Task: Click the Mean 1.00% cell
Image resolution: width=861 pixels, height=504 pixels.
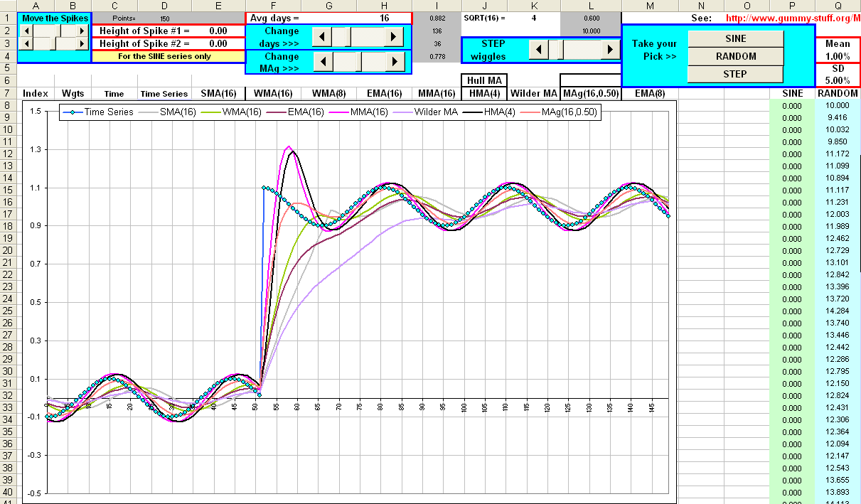Action: click(x=838, y=56)
